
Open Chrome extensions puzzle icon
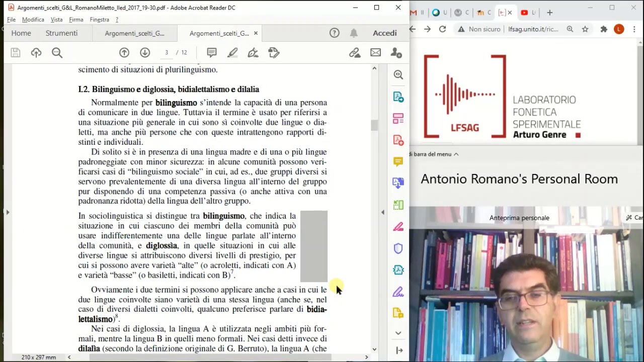click(x=604, y=29)
